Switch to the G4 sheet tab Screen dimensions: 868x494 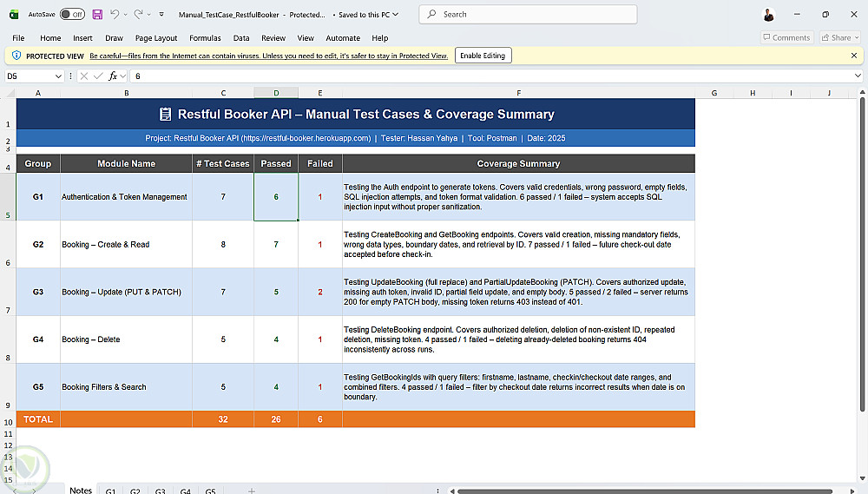click(x=186, y=491)
